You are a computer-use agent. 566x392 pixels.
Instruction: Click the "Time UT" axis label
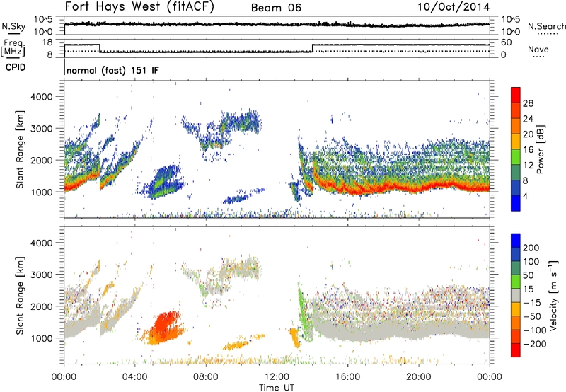coord(277,388)
